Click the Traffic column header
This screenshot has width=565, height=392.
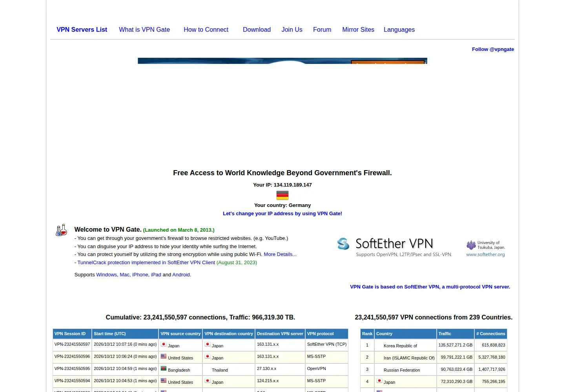click(x=456, y=334)
